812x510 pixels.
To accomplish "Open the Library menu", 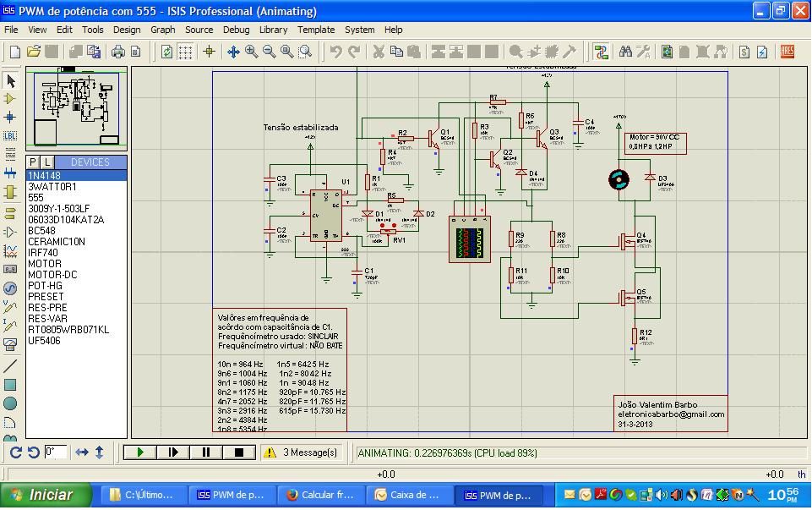I will [274, 30].
